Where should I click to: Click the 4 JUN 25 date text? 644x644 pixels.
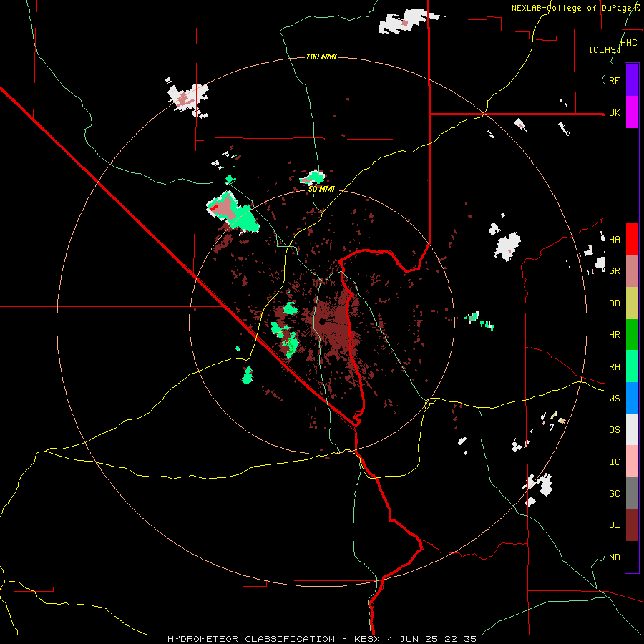[414, 639]
